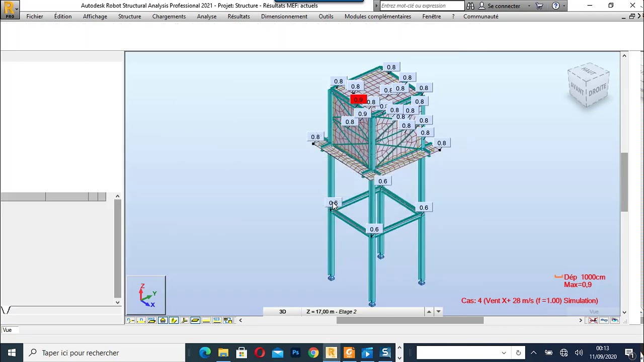Click the Cas: 4 Vent X+ load case text
This screenshot has width=644, height=362.
530,301
